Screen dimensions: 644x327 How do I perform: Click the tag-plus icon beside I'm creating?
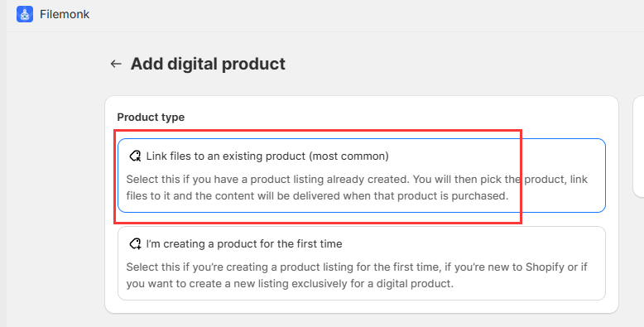(135, 243)
